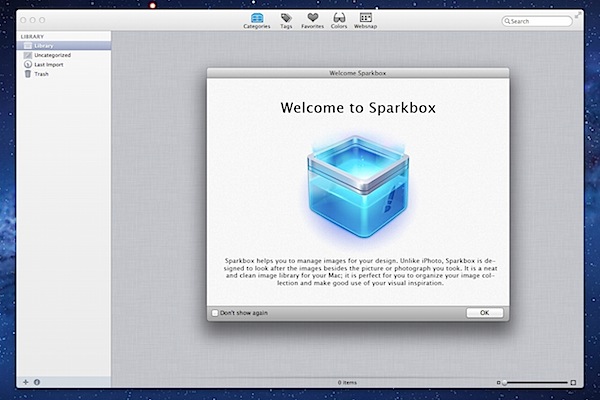Open the Categories view in toolbar
The height and width of the screenshot is (400, 600).
(x=257, y=21)
